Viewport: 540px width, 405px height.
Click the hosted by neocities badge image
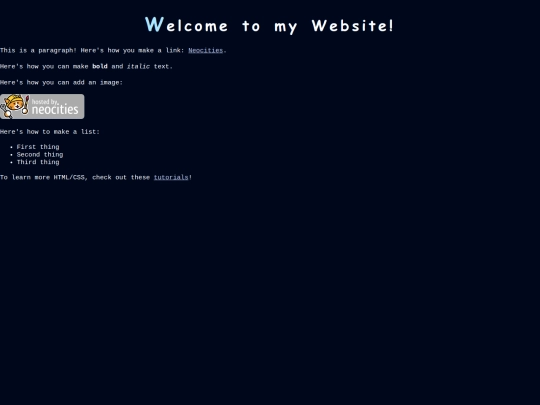pos(42,106)
